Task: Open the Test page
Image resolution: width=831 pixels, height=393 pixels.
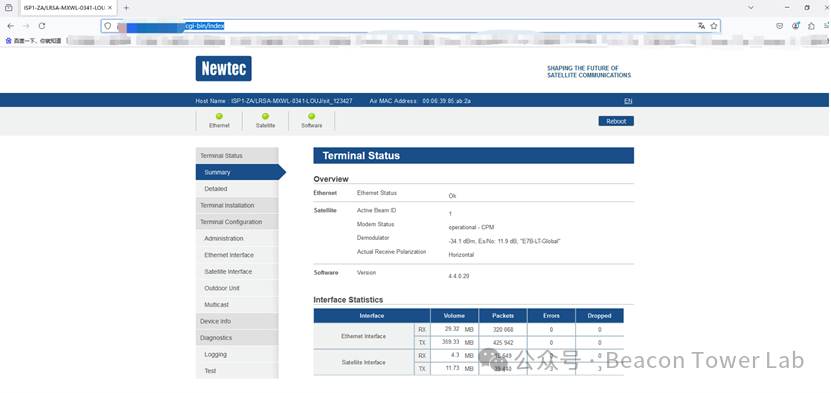Action: click(237, 371)
